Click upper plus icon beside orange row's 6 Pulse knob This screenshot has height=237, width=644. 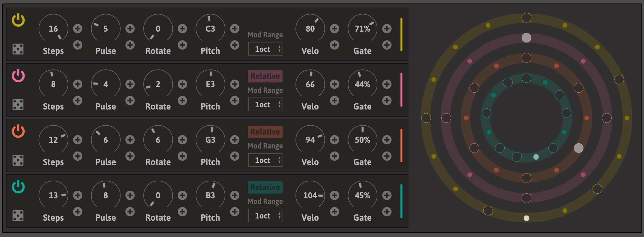130,140
